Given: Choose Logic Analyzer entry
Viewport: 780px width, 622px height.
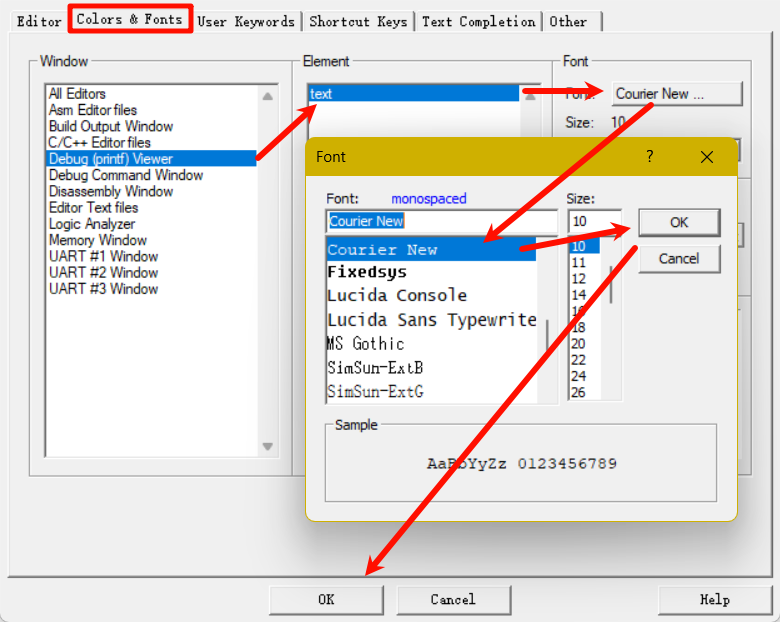Looking at the screenshot, I should pyautogui.click(x=151, y=224).
